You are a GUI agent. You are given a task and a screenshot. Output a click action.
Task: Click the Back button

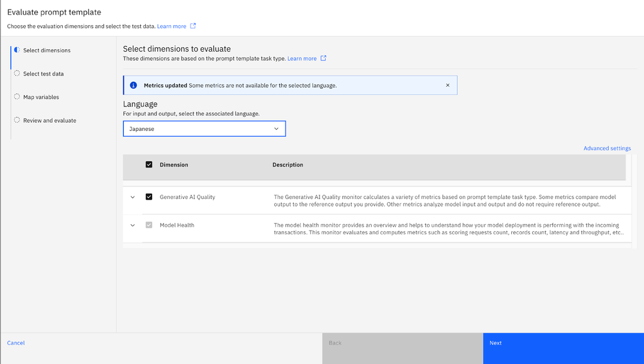pyautogui.click(x=402, y=348)
